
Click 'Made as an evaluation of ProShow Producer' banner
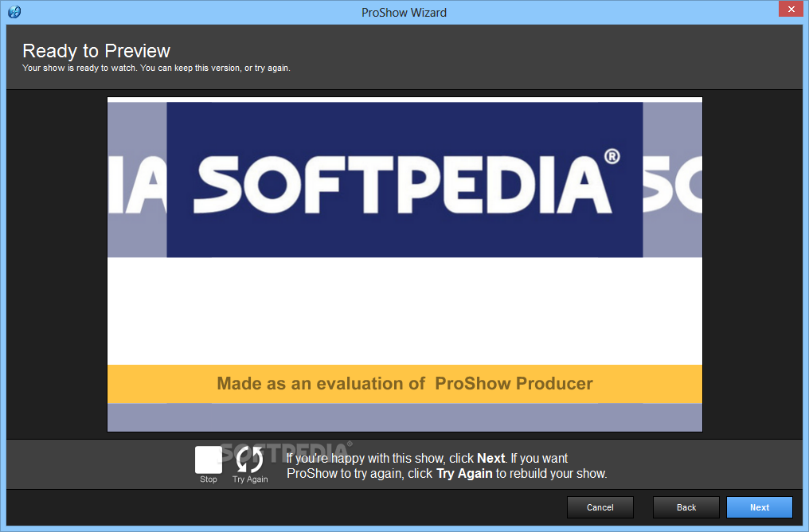coord(404,384)
